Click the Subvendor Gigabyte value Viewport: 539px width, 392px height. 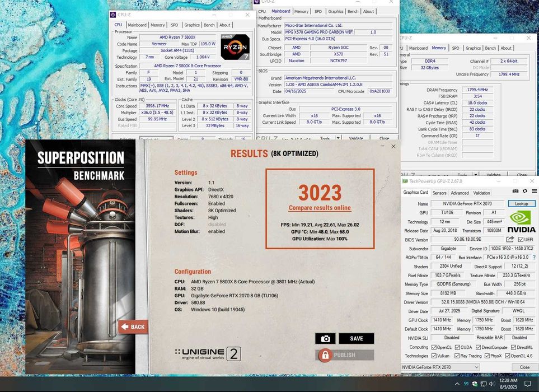pos(448,248)
